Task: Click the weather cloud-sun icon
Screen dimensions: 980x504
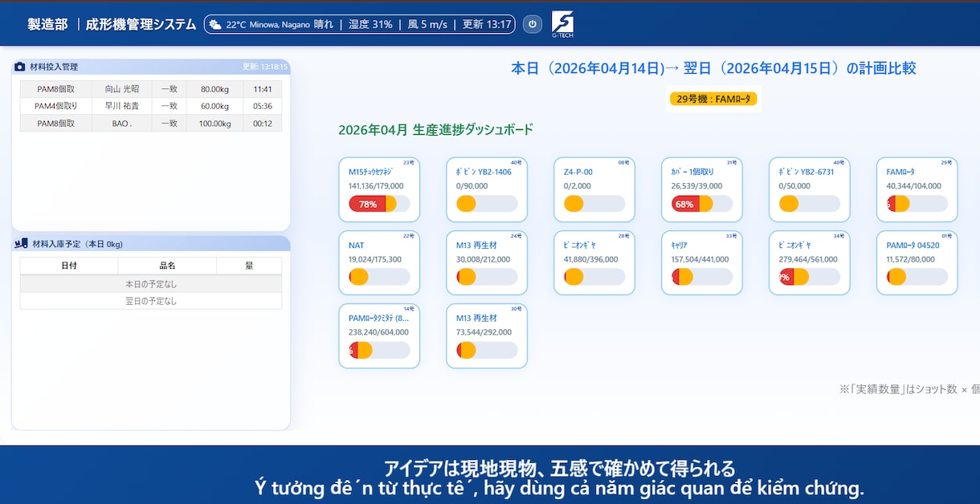Action: coord(215,24)
